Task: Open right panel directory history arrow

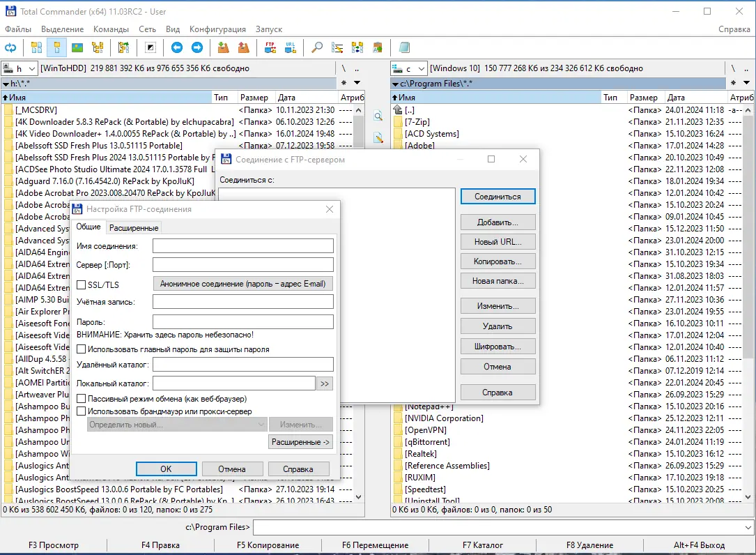Action: coord(746,83)
